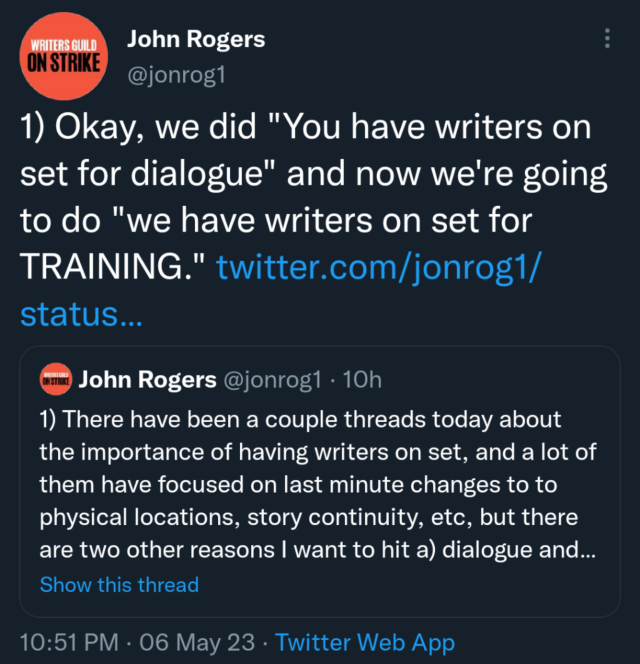Expand with the Show this thread link
640x664 pixels.
point(119,584)
